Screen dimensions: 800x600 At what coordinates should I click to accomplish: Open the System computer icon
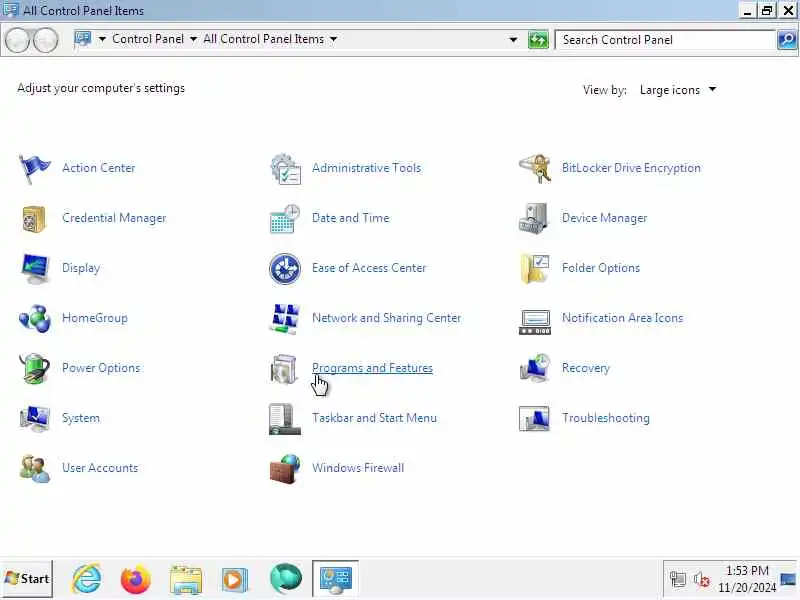[x=35, y=418]
